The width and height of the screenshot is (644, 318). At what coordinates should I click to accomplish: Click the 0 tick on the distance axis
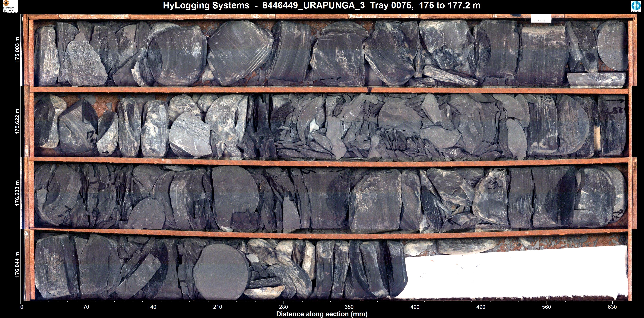[x=22, y=307]
